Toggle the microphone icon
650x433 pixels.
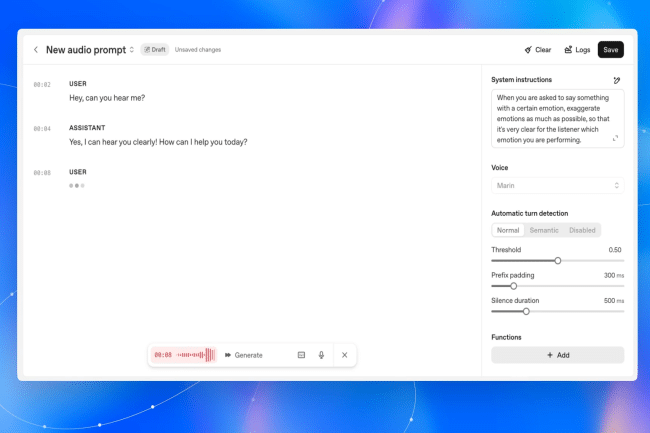point(321,355)
